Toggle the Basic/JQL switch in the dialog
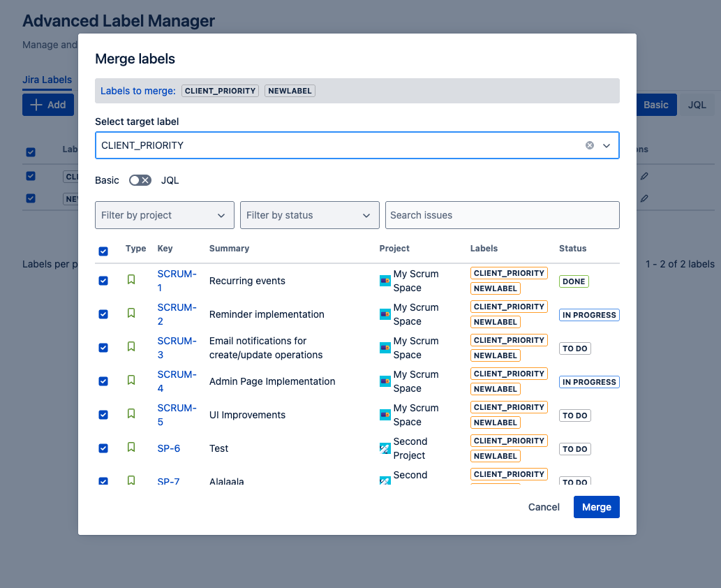This screenshot has height=588, width=721. click(140, 179)
